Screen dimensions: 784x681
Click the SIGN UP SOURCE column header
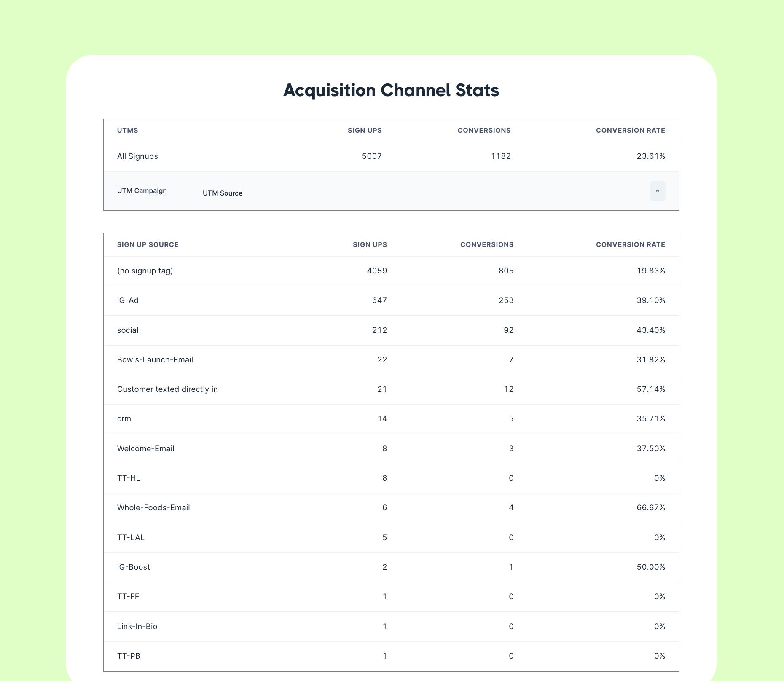point(148,244)
